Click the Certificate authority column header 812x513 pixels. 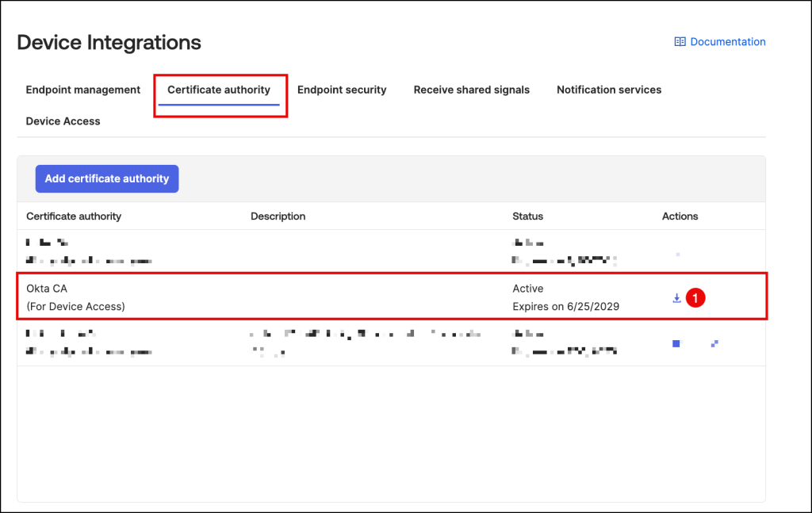[x=74, y=216]
